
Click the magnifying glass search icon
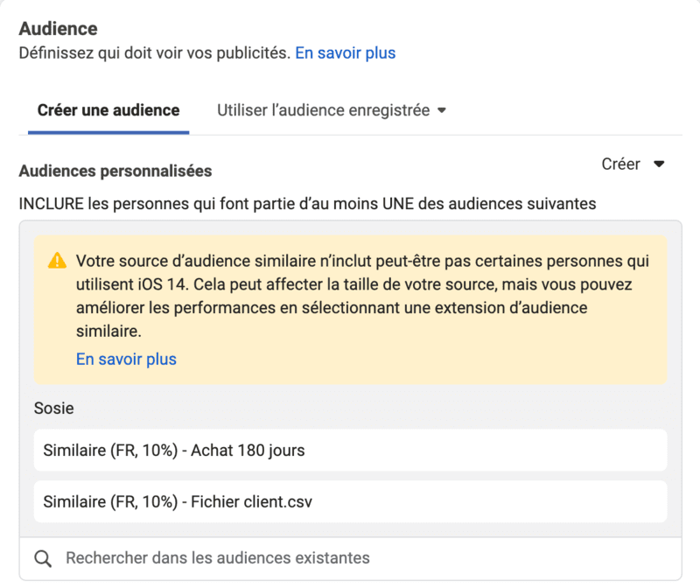(43, 558)
